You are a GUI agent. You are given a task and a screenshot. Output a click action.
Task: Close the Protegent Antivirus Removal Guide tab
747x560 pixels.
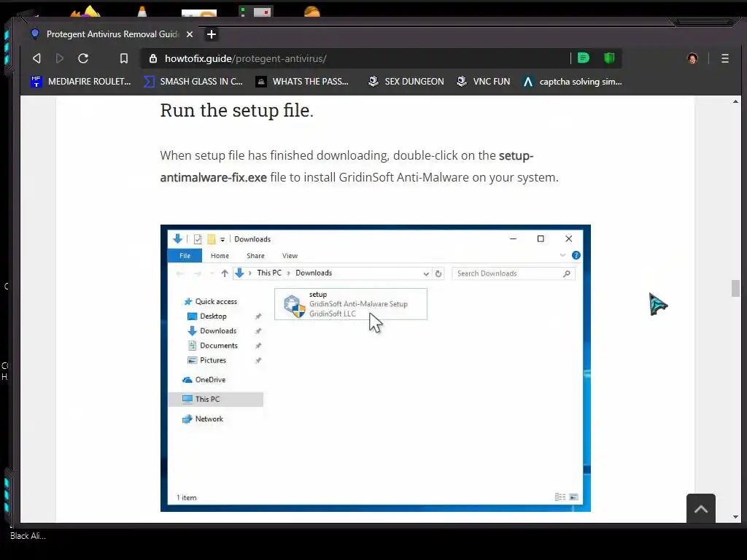[x=190, y=34]
